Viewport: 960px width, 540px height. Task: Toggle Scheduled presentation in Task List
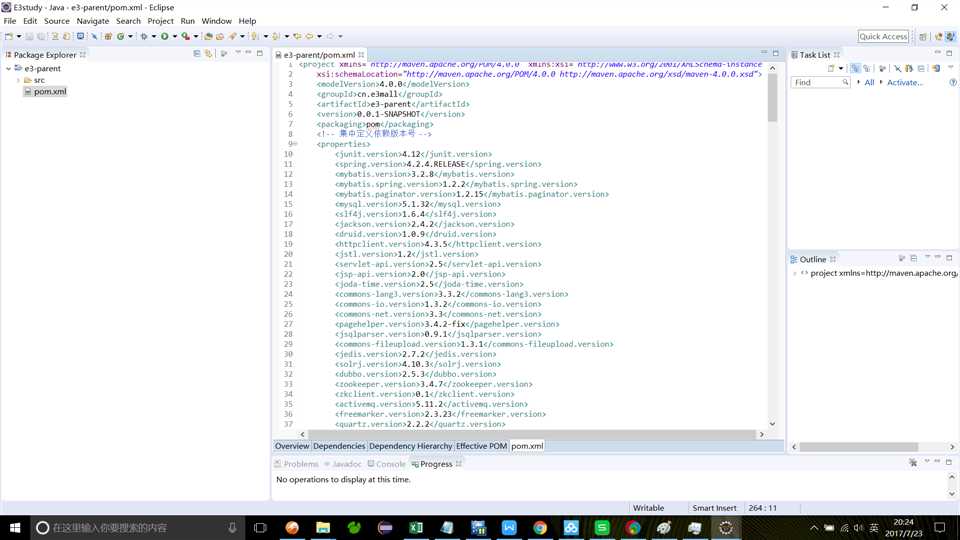tap(867, 68)
